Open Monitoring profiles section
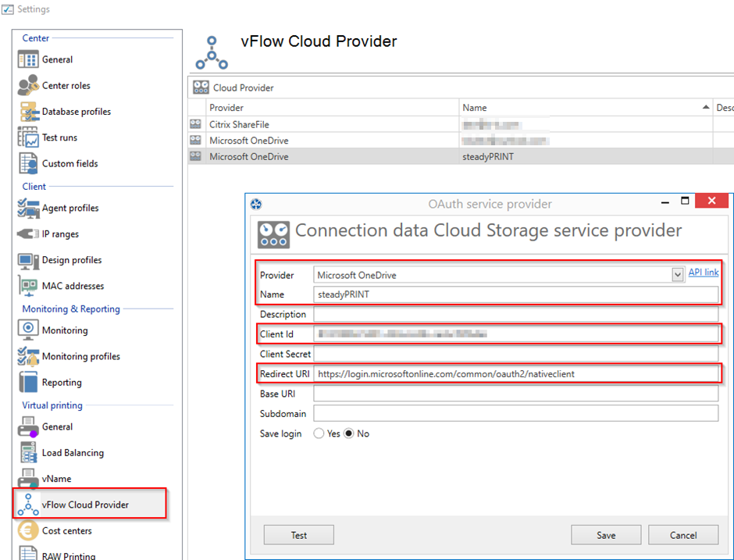 click(81, 356)
